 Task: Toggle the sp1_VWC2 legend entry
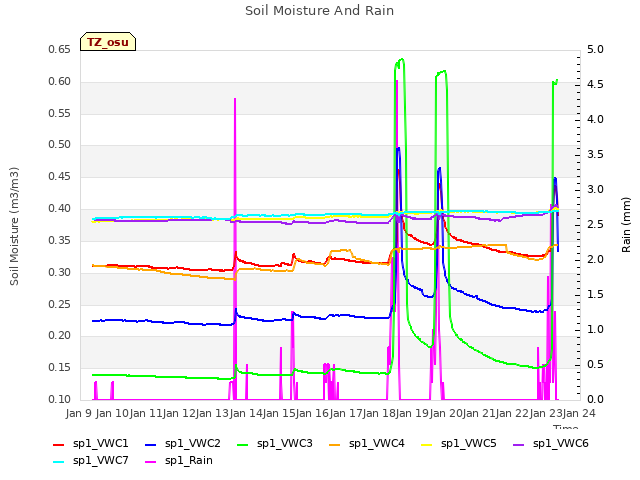(183, 444)
